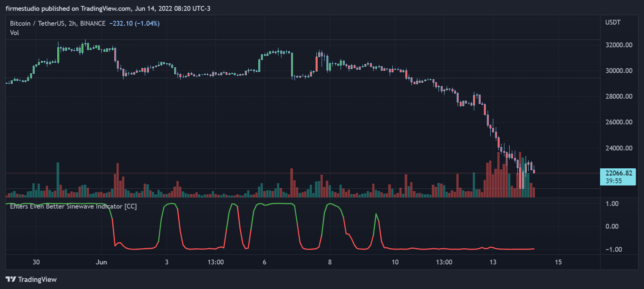
Task: Click the 30000.00 price axis label
Action: pyautogui.click(x=619, y=71)
